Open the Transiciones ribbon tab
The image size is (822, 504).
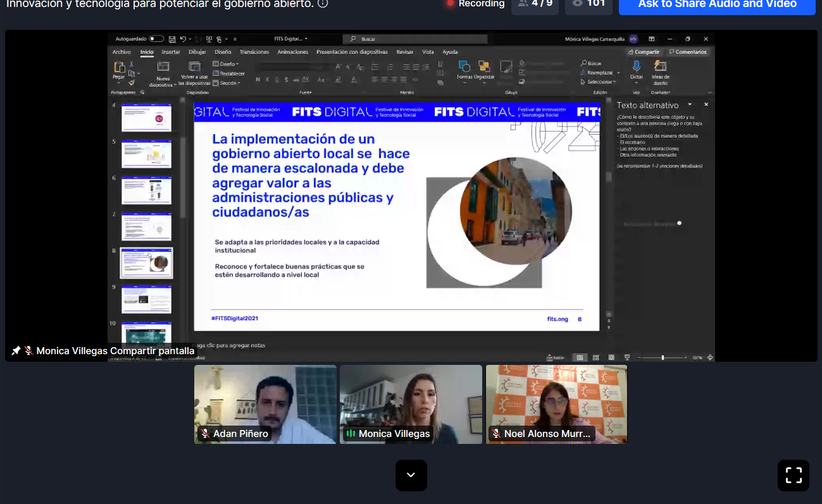pos(254,52)
